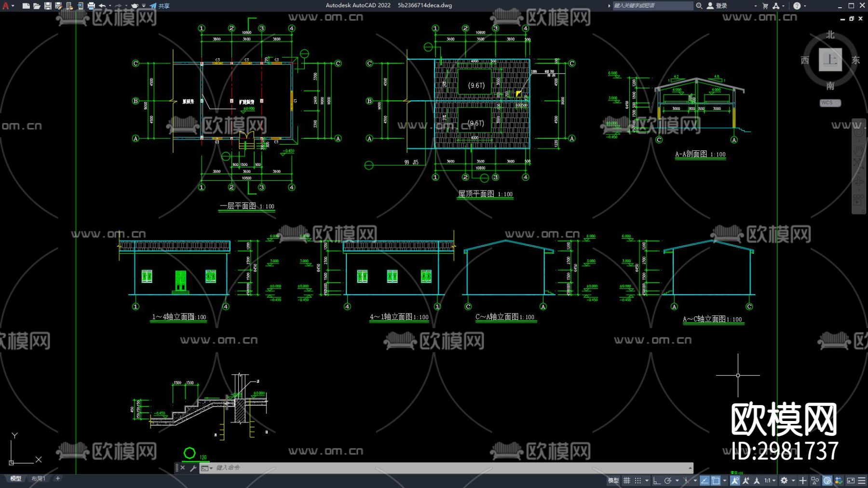Toggle clean screen mode
The width and height of the screenshot is (868, 488).
851,480
